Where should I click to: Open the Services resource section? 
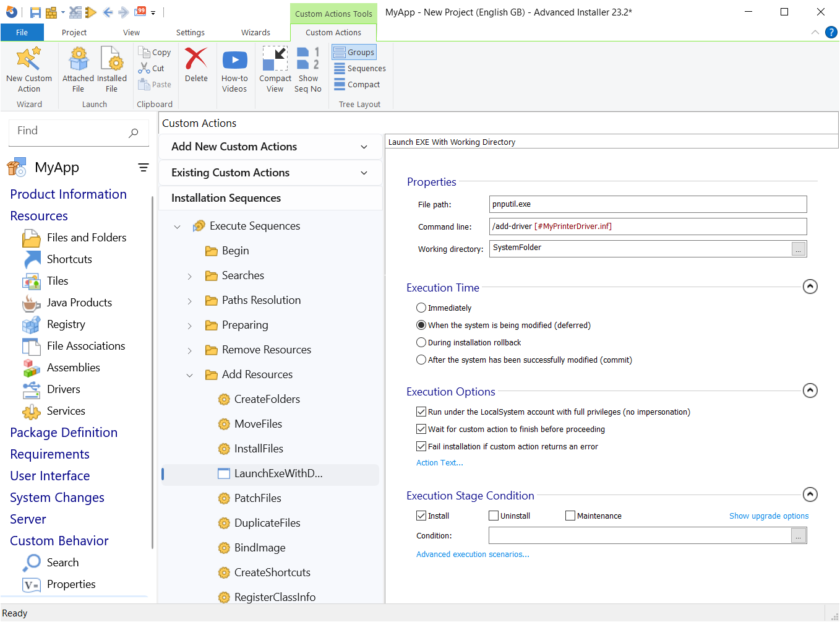(x=66, y=410)
